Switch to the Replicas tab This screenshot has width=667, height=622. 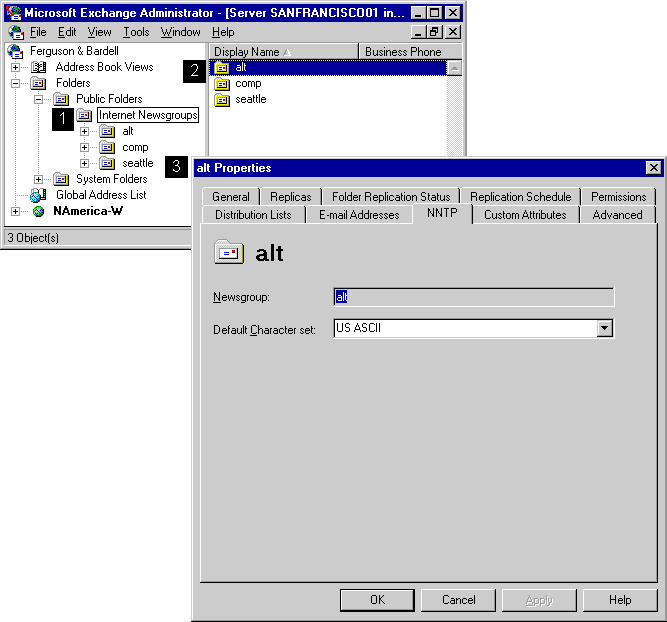(x=291, y=197)
